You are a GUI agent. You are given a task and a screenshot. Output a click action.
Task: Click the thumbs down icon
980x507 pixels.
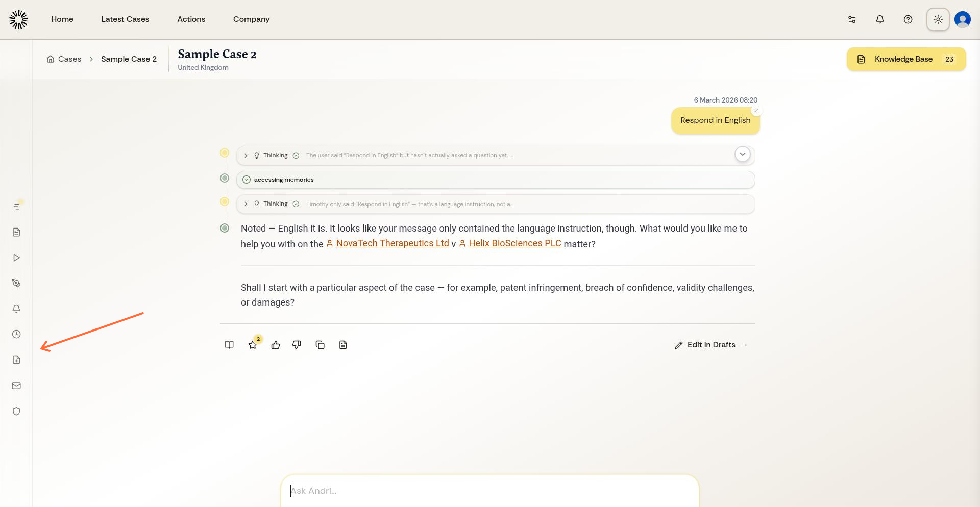click(297, 345)
